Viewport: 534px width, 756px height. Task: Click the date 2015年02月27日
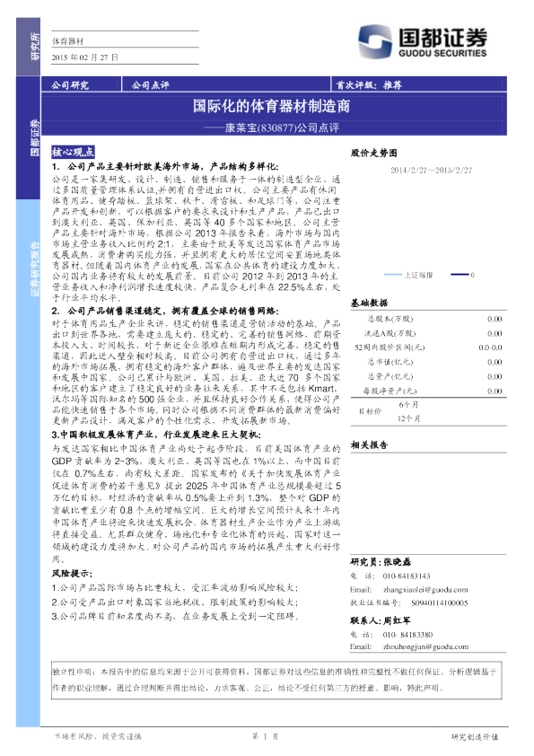pos(85,57)
